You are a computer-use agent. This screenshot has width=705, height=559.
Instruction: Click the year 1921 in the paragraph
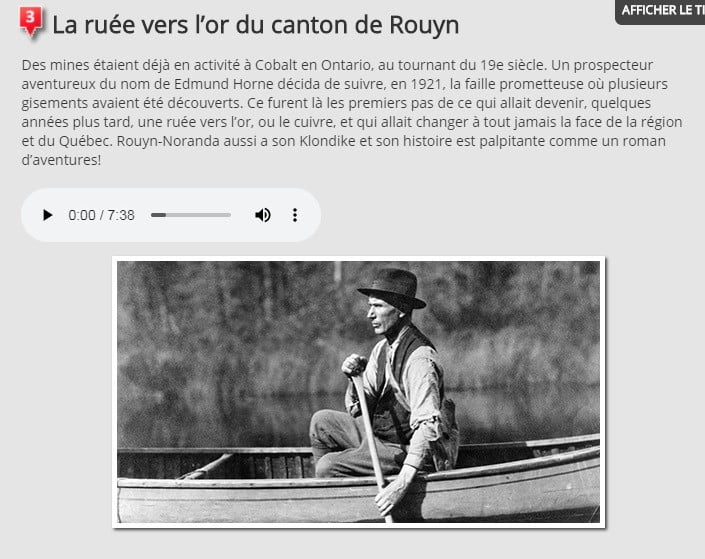(x=426, y=84)
